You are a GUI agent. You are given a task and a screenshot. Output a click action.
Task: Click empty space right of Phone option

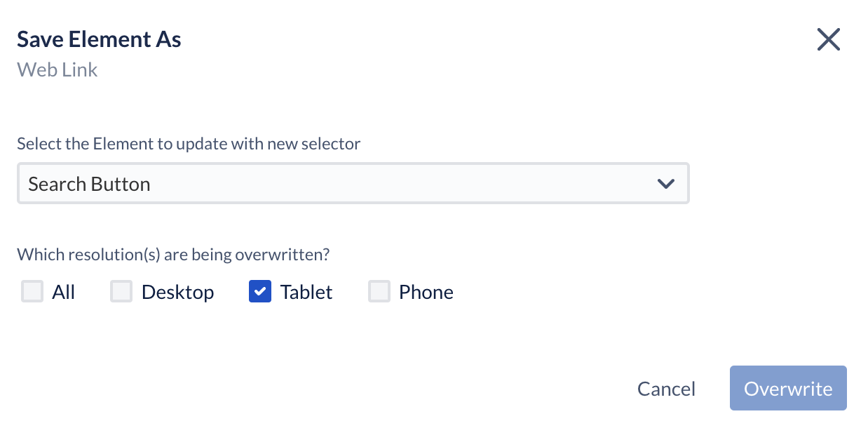[596, 292]
